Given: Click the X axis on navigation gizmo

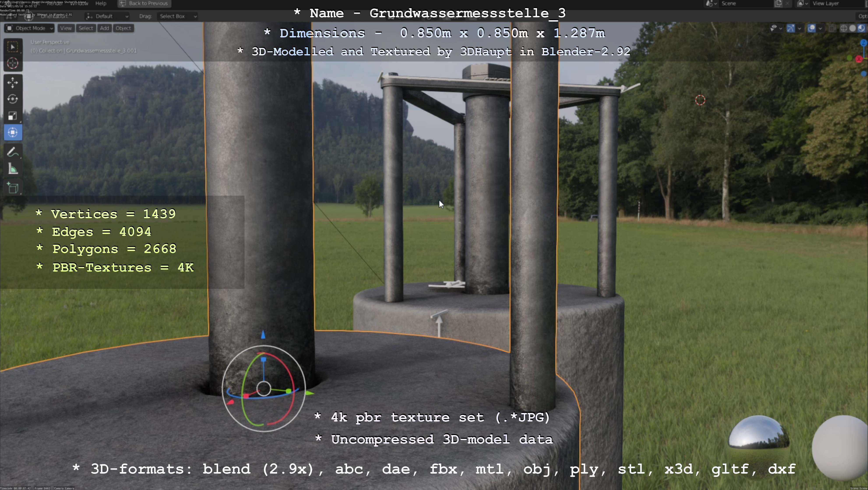Looking at the screenshot, I should coord(859,59).
